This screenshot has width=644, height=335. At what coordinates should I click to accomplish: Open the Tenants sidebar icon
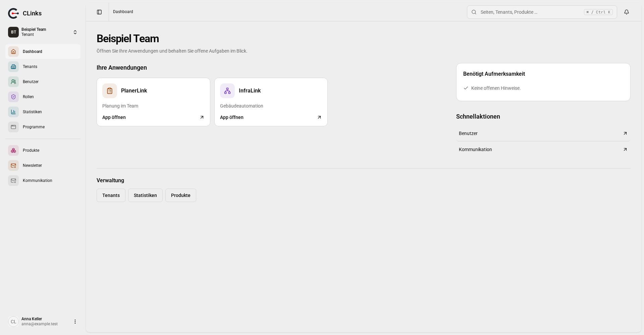coord(13,67)
